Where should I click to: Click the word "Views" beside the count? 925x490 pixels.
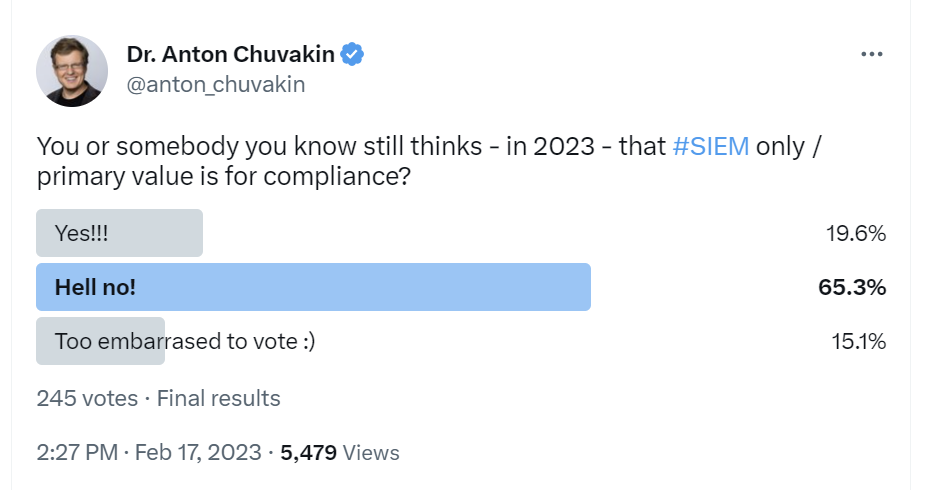(x=371, y=453)
